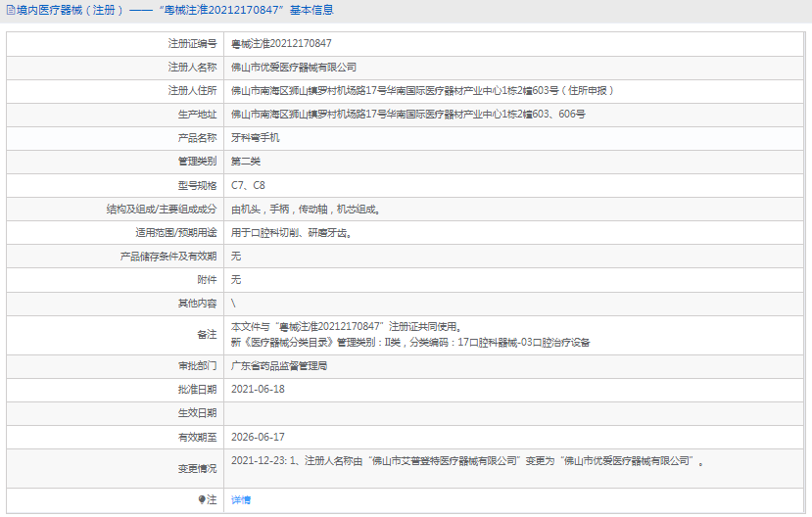Screen dimensions: 812x517
Task: Open the 详情 details link
Action: click(x=241, y=500)
